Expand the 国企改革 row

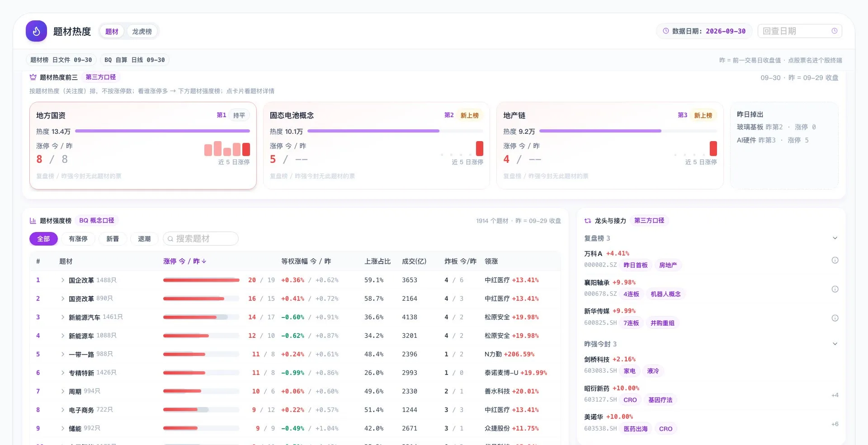[63, 280]
